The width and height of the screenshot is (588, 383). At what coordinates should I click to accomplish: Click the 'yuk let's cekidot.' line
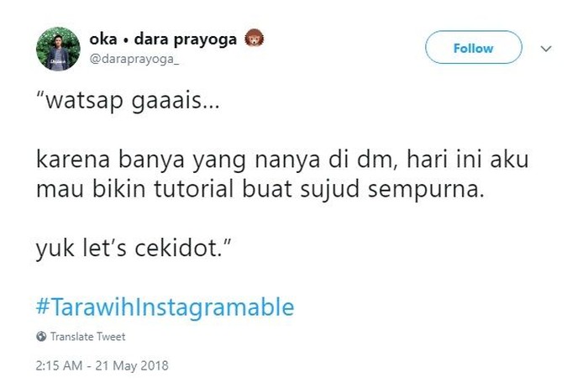[x=133, y=249]
